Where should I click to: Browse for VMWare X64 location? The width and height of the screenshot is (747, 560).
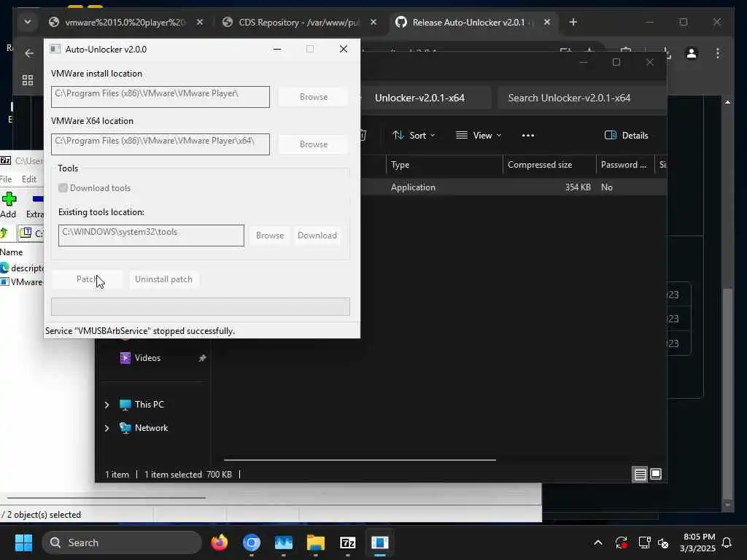click(314, 144)
